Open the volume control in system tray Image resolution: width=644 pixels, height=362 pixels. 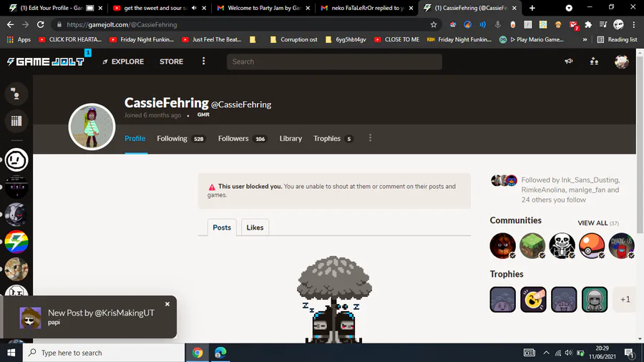pos(568,353)
